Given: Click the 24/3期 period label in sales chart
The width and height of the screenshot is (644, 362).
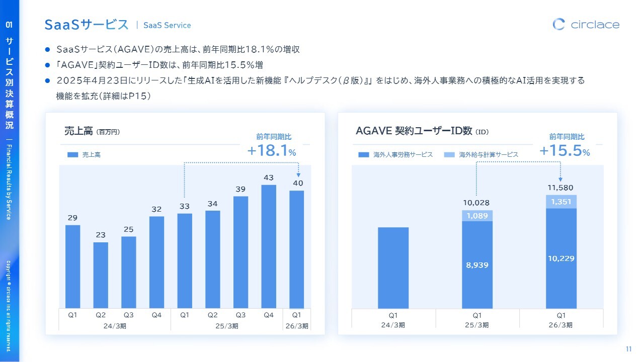Looking at the screenshot, I should (115, 325).
